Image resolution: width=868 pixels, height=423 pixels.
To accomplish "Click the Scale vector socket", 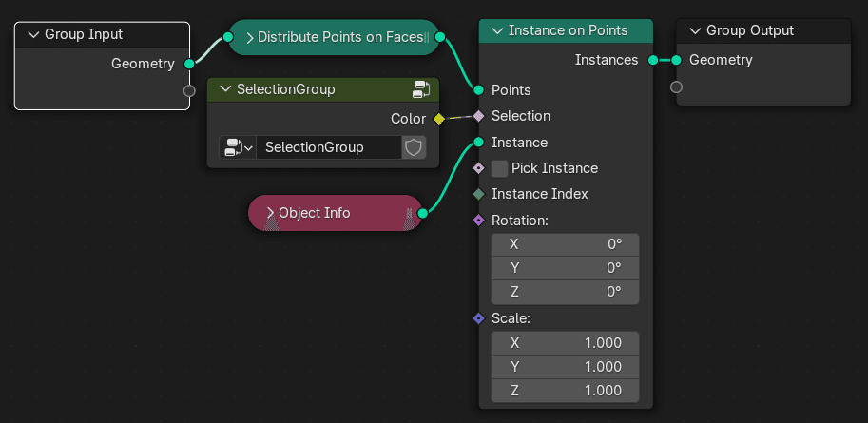I will pyautogui.click(x=478, y=318).
